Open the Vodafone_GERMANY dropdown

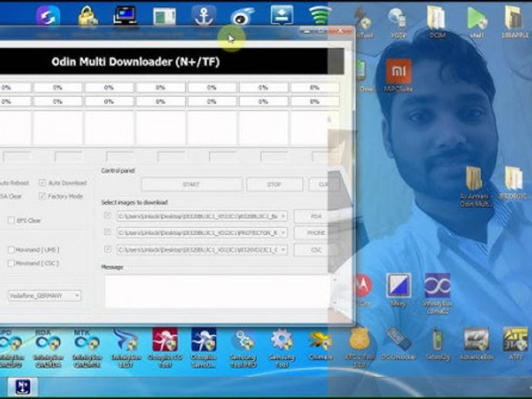(x=44, y=296)
